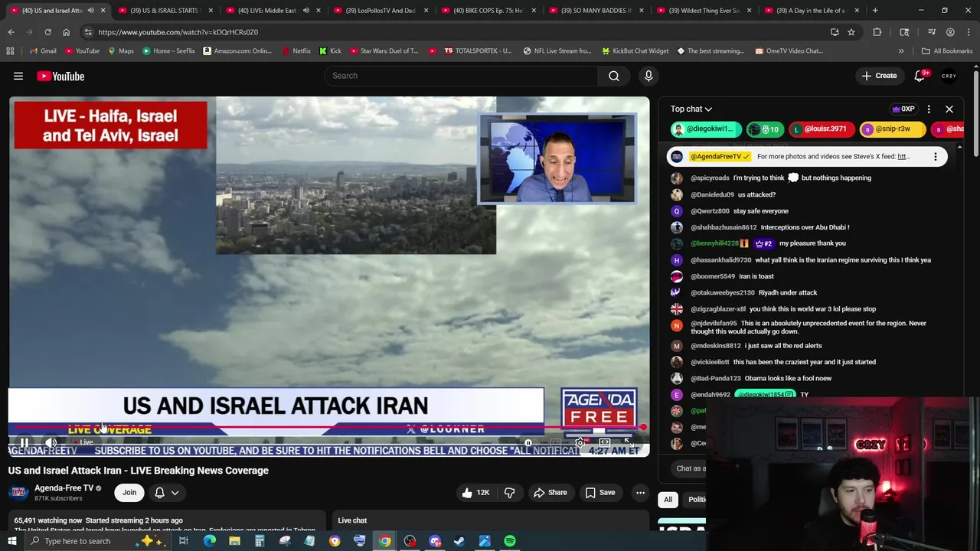Screen dimensions: 980x551
Task: Start voice search with the microphone
Action: tap(648, 76)
